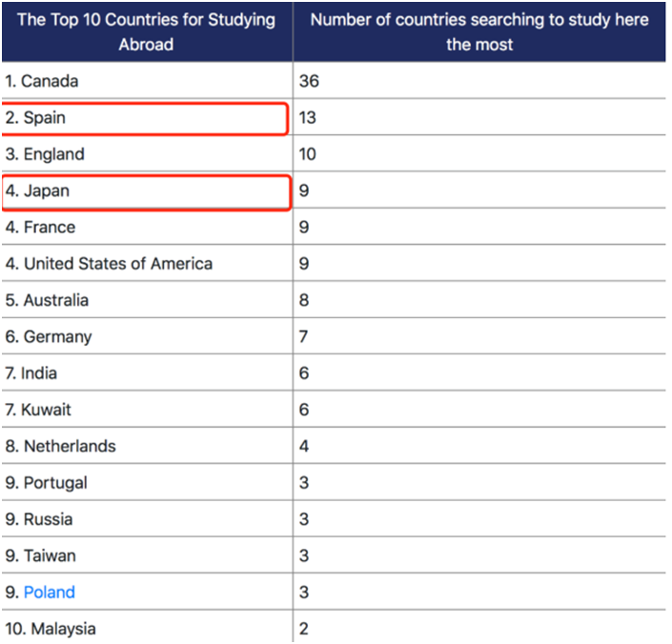Click the '4. France' cell

pos(40,228)
